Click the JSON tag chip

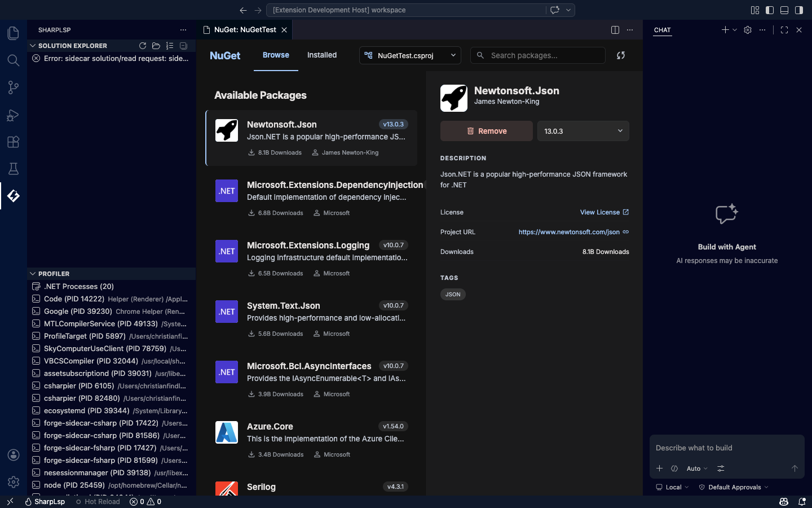pos(453,294)
